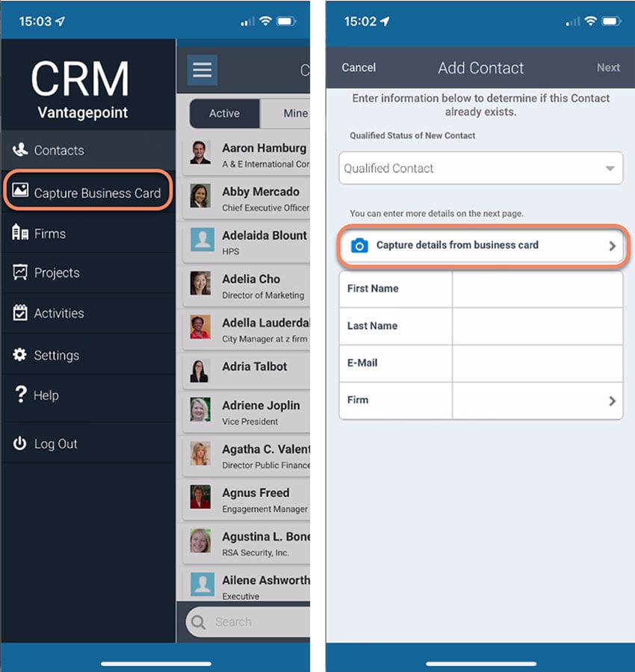This screenshot has height=672, width=635.
Task: Tap the CRM Vantagepoint logo
Action: point(81,89)
